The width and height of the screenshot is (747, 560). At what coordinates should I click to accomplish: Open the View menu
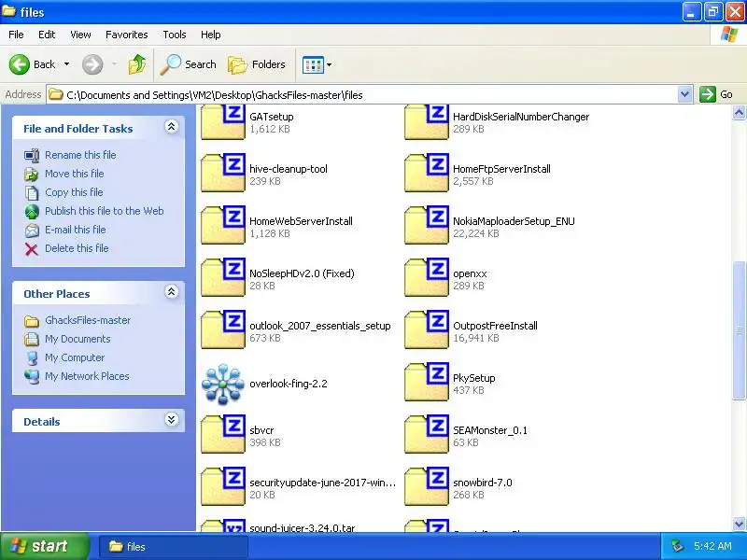click(x=80, y=35)
